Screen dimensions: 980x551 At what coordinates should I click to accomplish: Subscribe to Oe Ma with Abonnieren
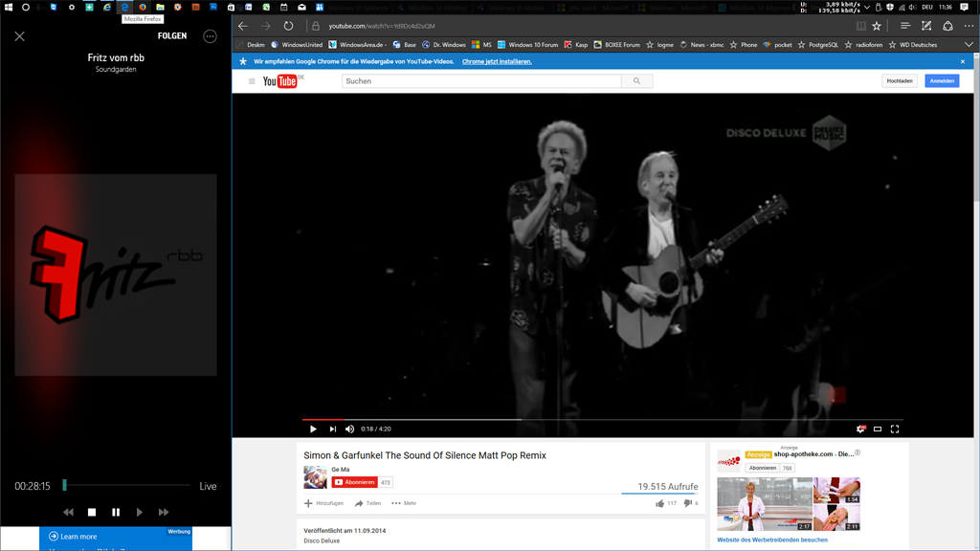(354, 482)
